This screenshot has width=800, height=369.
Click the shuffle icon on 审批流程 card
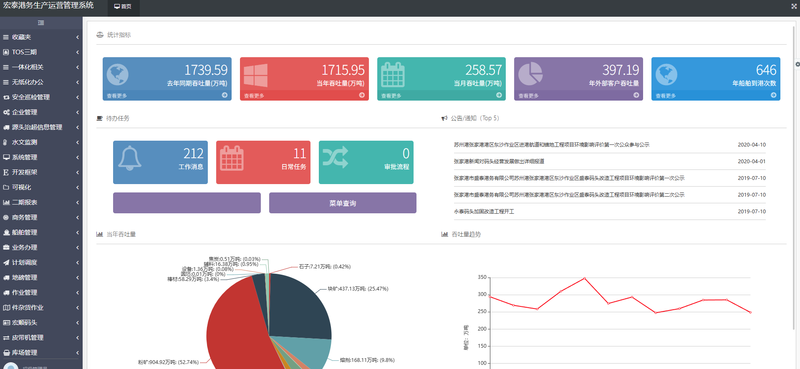[335, 157]
